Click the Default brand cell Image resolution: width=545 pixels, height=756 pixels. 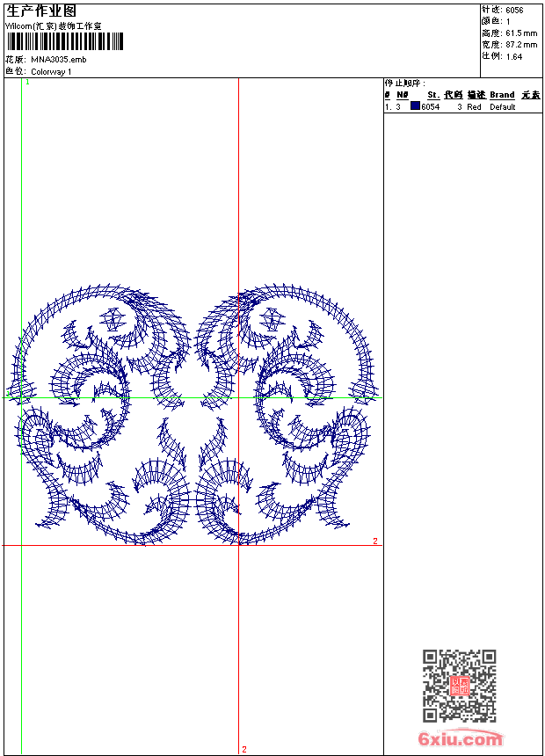pos(503,107)
